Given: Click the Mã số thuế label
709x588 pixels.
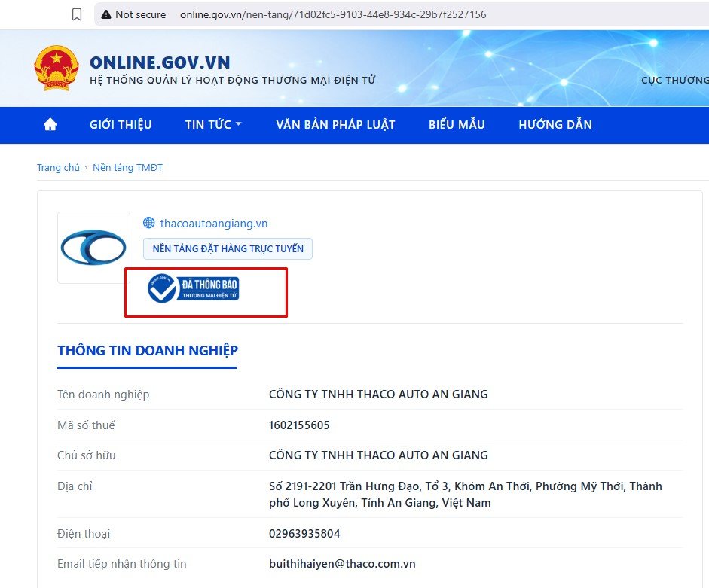Looking at the screenshot, I should click(86, 425).
